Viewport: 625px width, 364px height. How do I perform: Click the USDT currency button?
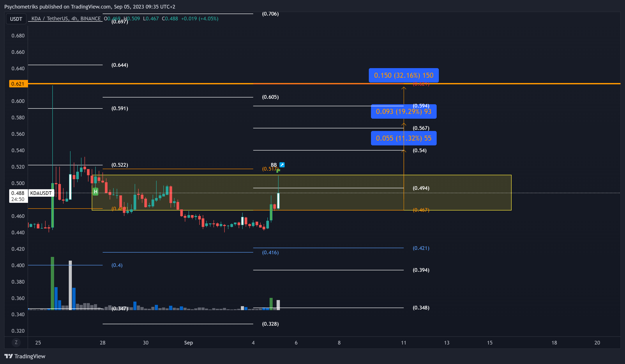(x=16, y=19)
